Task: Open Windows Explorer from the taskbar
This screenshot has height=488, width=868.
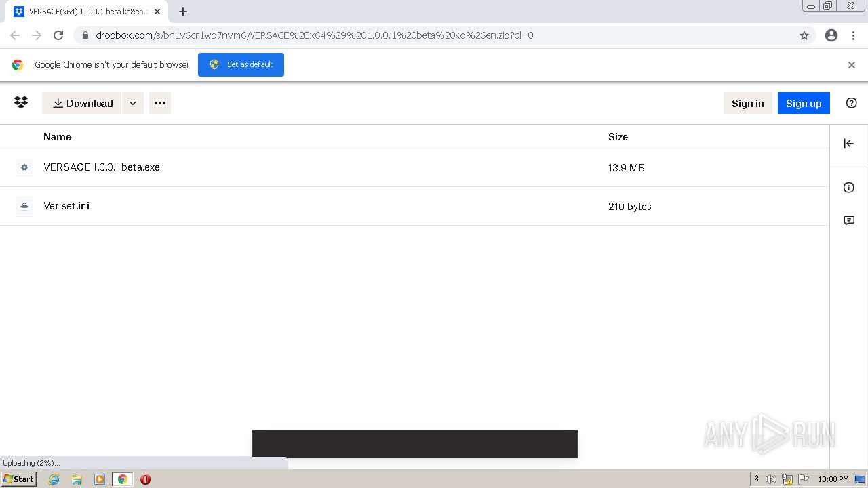Action: (x=77, y=479)
